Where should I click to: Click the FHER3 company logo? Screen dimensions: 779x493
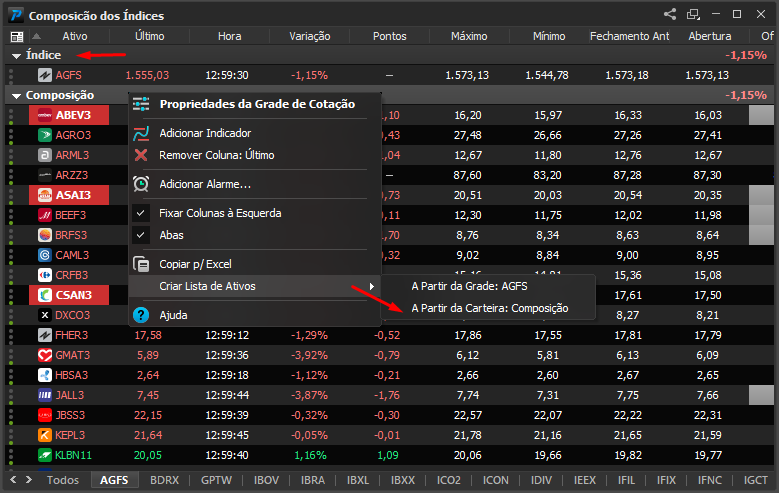45,335
